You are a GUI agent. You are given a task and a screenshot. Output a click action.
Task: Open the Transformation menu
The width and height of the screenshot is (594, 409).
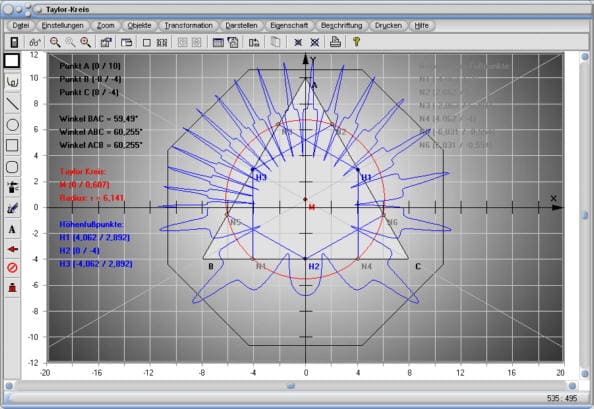pos(188,25)
